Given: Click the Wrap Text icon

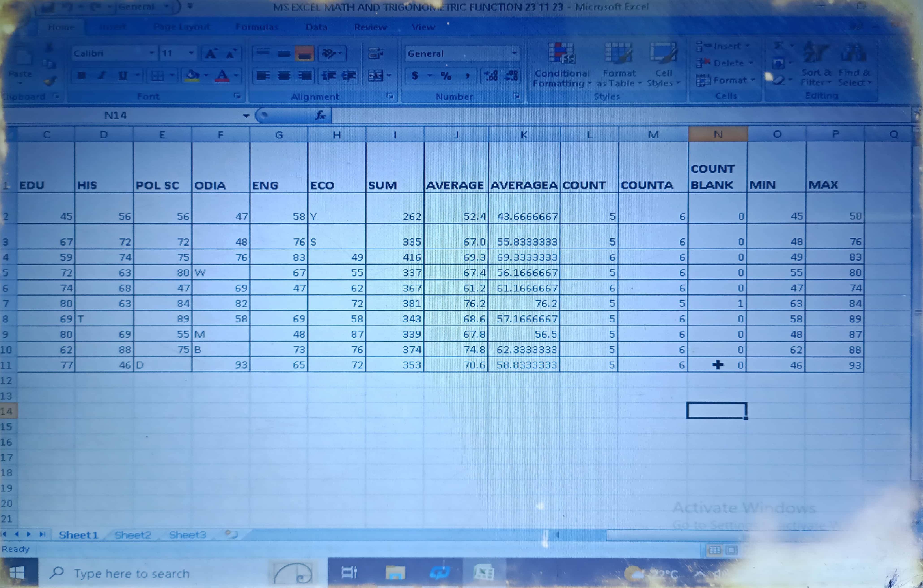Looking at the screenshot, I should [x=376, y=54].
